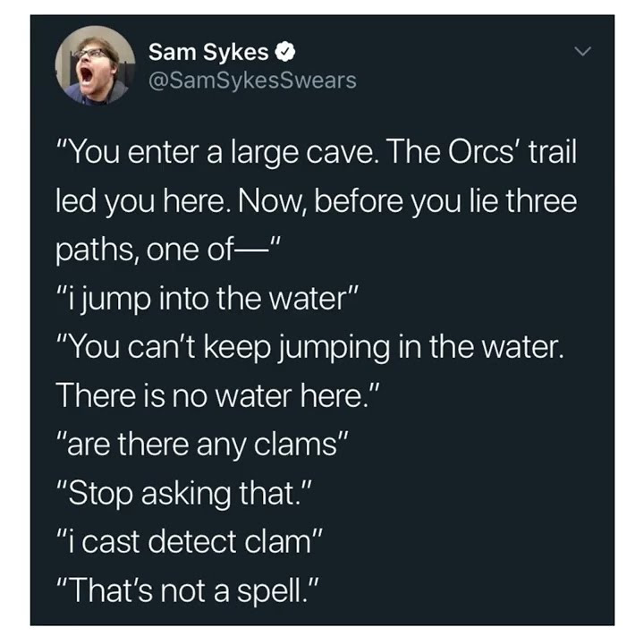Click the blue verified badge icon
Viewport: 644px width, 644px height.
click(285, 52)
